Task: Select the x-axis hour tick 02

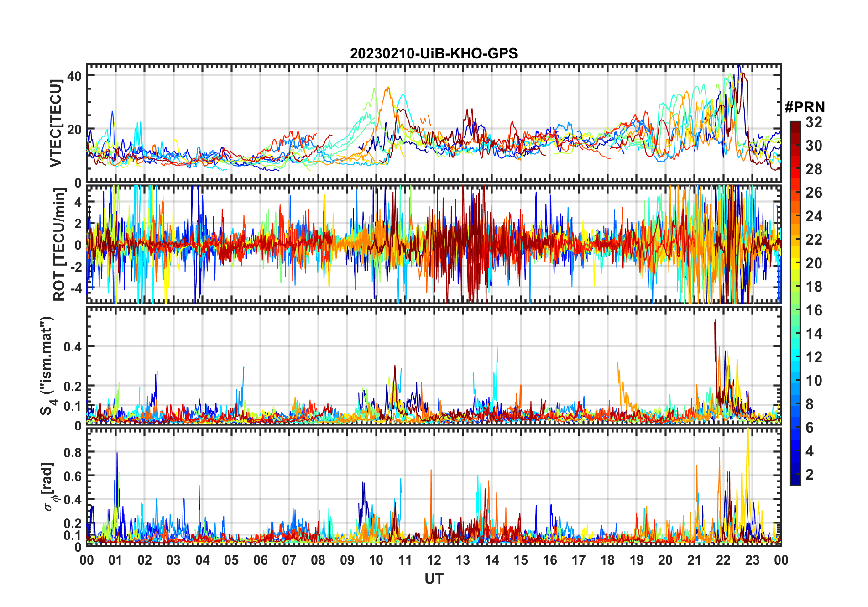Action: tap(145, 560)
